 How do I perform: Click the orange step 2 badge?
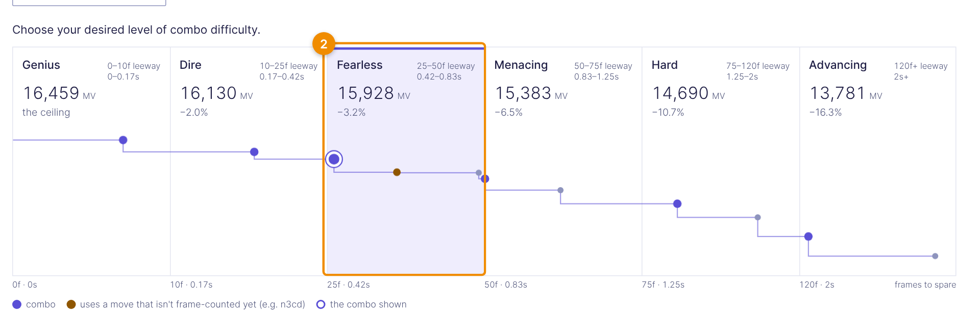tap(324, 44)
